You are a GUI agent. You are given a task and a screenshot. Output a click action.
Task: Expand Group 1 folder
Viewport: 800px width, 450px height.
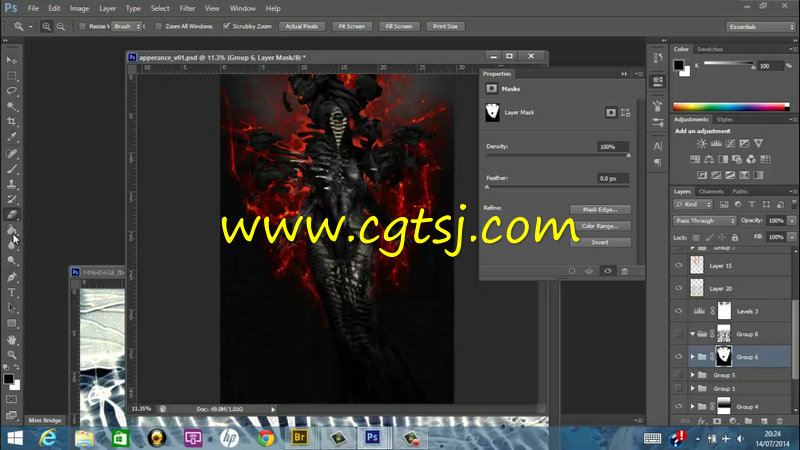(693, 389)
